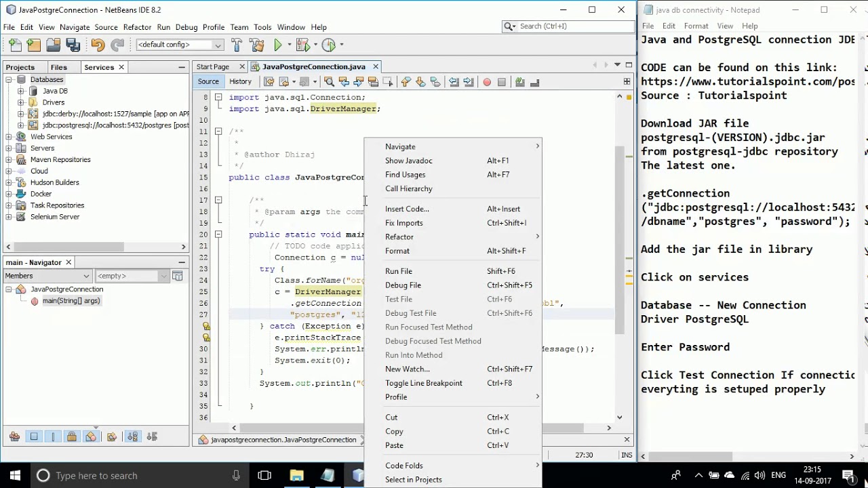Open the Navigate submenu in context menu
Image resolution: width=868 pixels, height=488 pixels.
tap(453, 146)
